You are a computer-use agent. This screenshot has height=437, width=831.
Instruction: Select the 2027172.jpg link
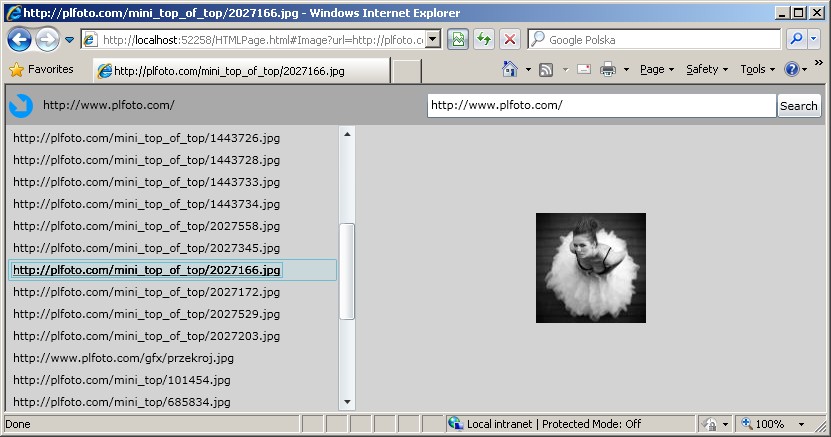(x=146, y=292)
